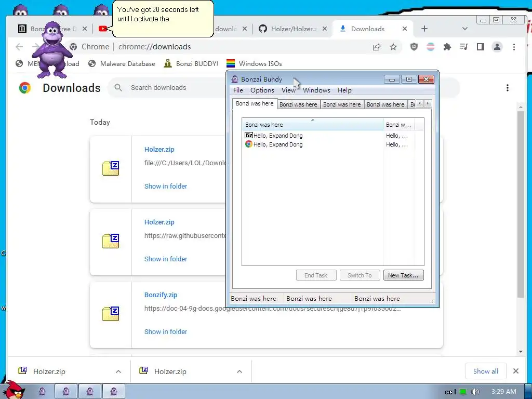Open Help menu in Bonzai Buhdy
Viewport: 532px width, 399px height.
pos(344,90)
